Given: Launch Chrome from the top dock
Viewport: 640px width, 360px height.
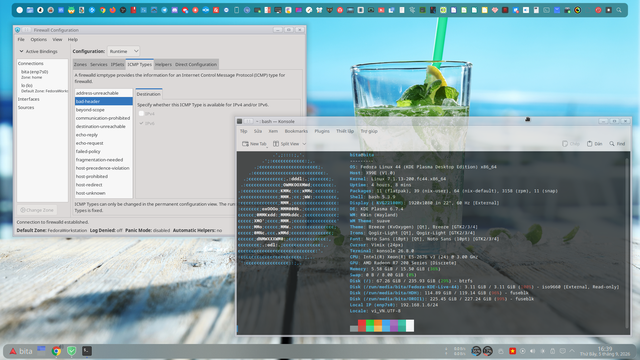Looking at the screenshot, I should pyautogui.click(x=102, y=10).
